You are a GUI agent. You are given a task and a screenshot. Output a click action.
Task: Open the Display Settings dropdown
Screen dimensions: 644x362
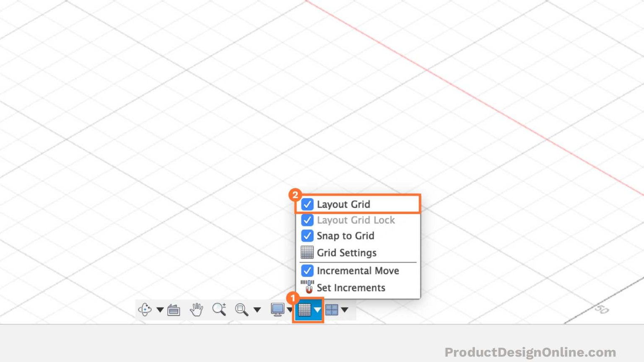click(290, 310)
